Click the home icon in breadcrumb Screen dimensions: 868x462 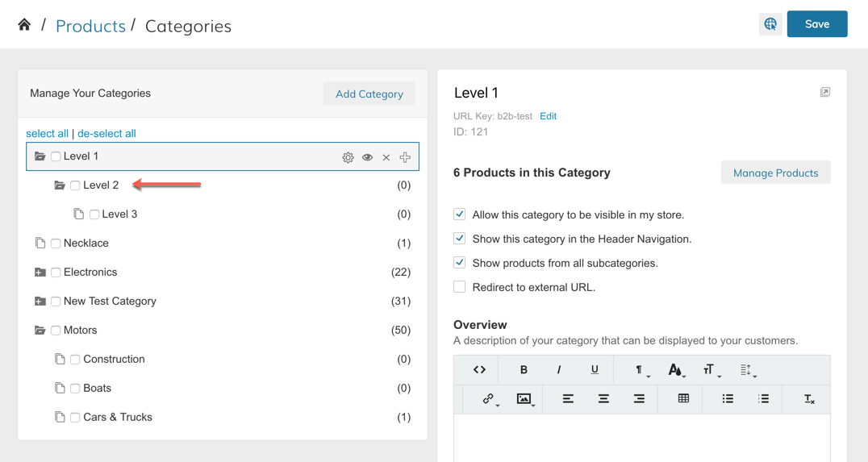point(24,25)
